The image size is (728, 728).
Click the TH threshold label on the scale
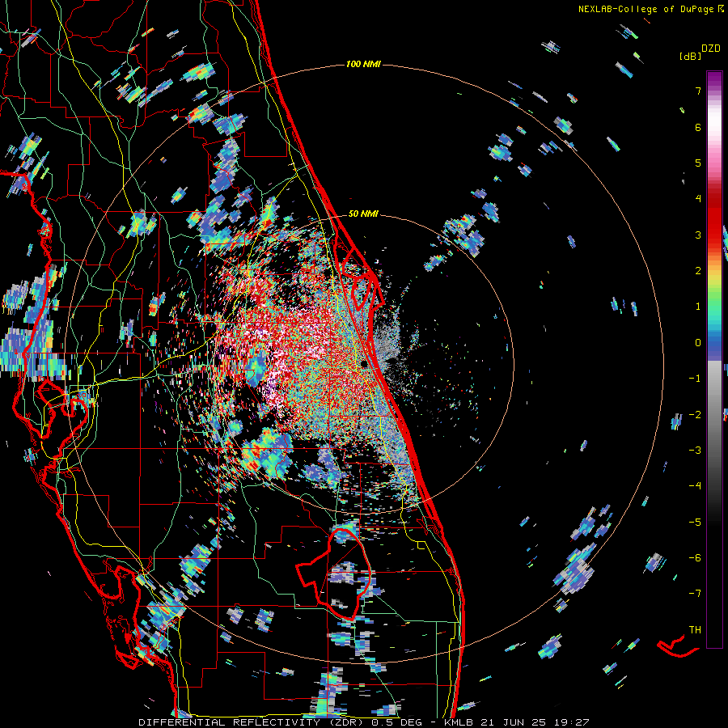point(695,629)
